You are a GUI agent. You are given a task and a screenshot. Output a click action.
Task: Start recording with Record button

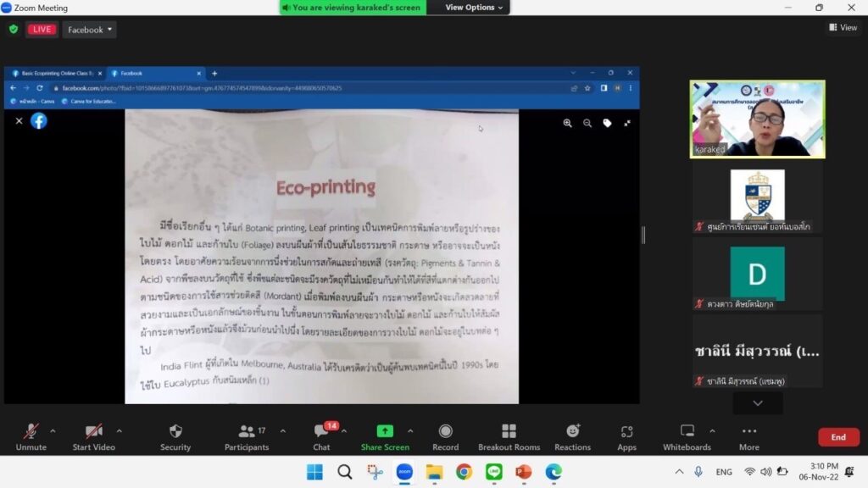click(x=445, y=436)
